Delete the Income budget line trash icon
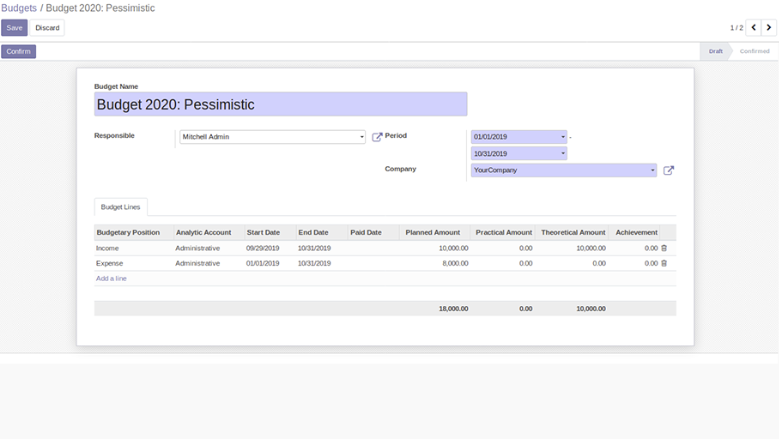 (x=664, y=248)
